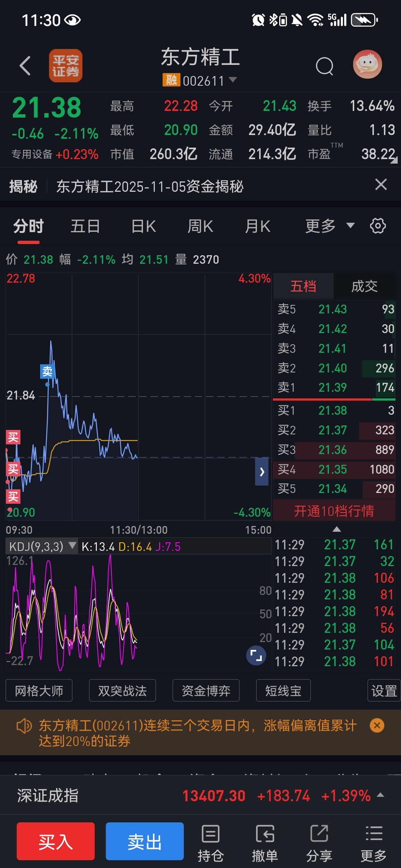The height and width of the screenshot is (868, 401).
Task: Tap the eye icon beside the time
Action: (72, 20)
